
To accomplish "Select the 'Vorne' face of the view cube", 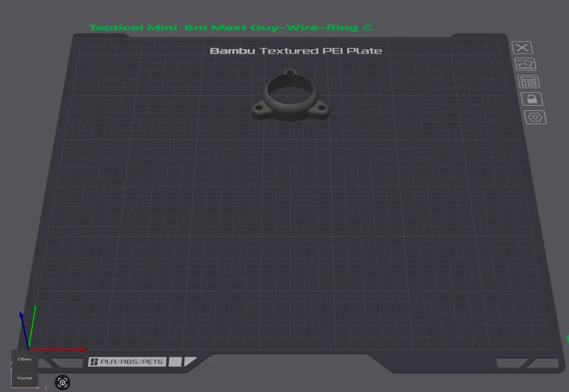I will [24, 377].
